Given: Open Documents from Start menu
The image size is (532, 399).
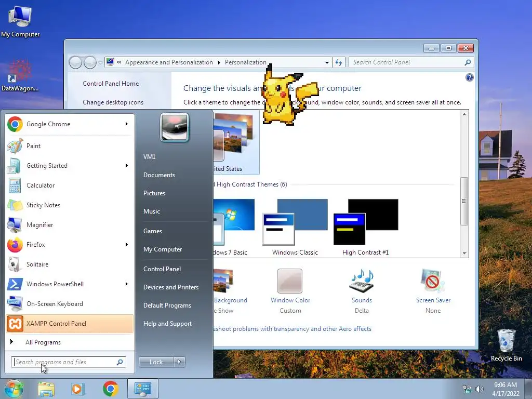Looking at the screenshot, I should [x=159, y=175].
